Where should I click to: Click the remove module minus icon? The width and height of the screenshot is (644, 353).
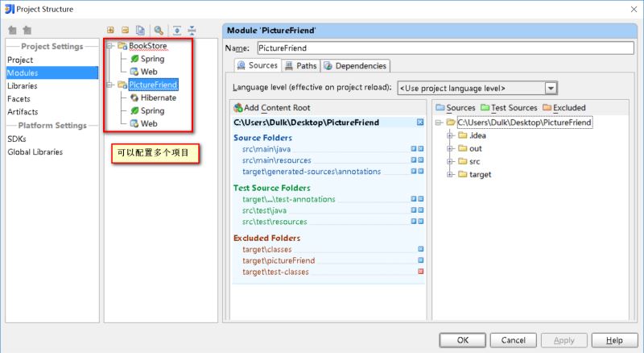click(x=126, y=30)
